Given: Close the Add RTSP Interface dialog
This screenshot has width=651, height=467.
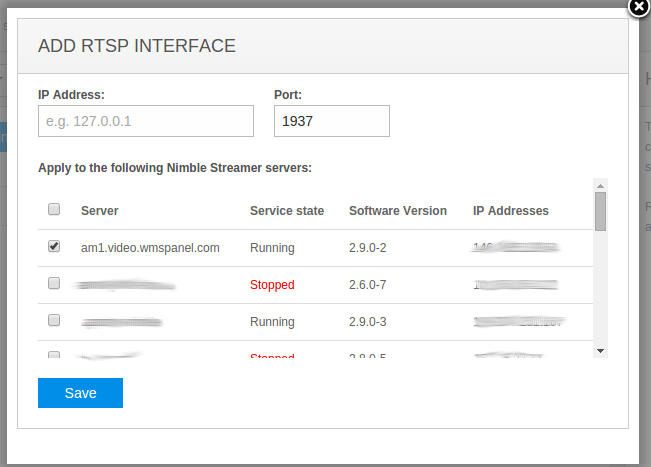Looking at the screenshot, I should pos(639,6).
